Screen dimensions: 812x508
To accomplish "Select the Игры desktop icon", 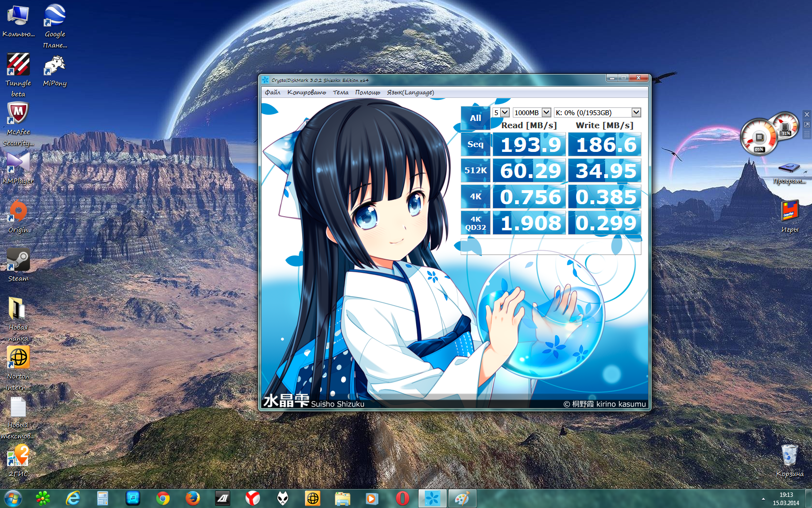I will click(790, 217).
